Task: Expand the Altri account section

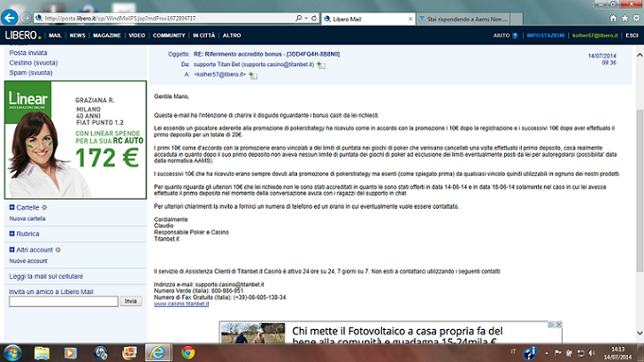Action: pos(12,251)
